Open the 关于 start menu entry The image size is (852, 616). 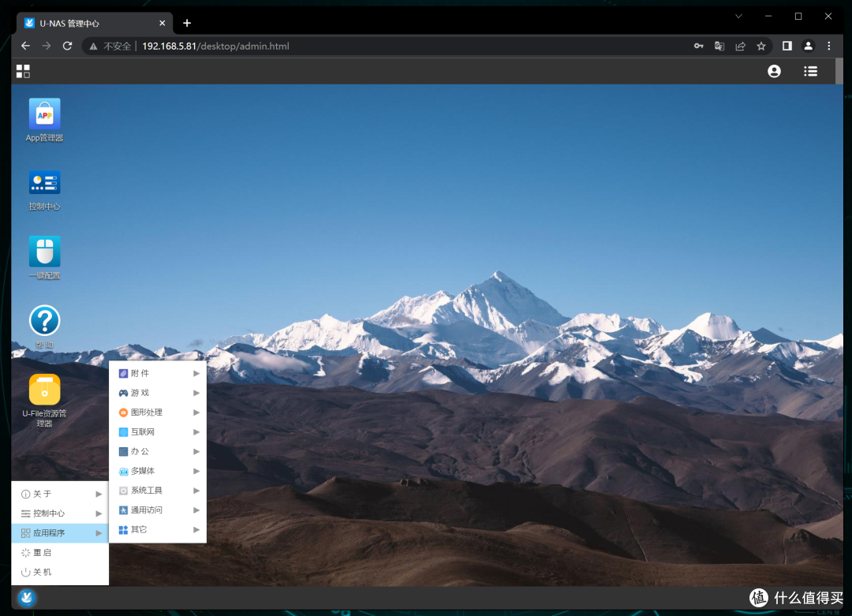[x=43, y=494]
